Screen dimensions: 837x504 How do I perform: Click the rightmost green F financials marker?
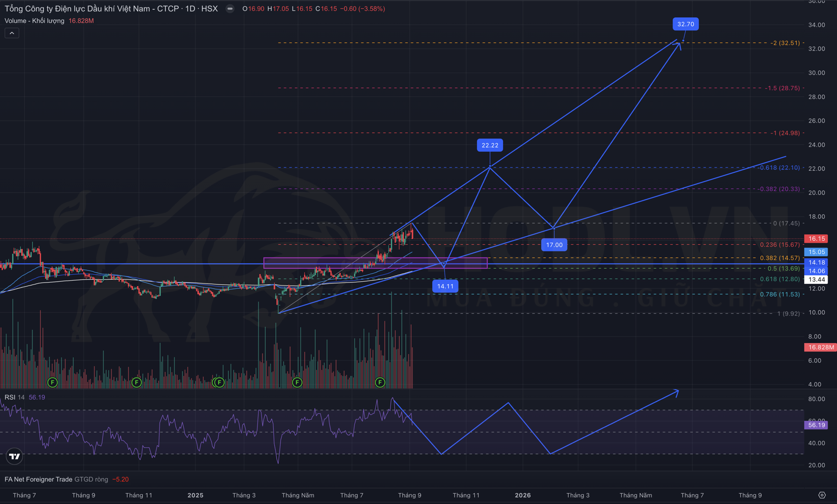tap(380, 382)
